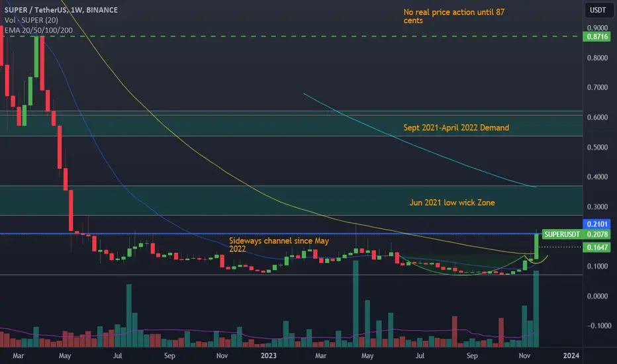Click the 0.3000 price scale value
The width and height of the screenshot is (617, 364).
coord(597,206)
